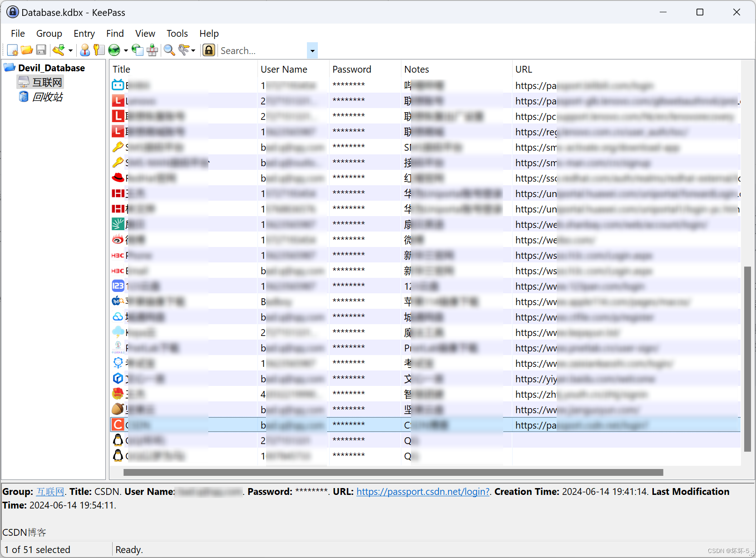The width and height of the screenshot is (756, 558).
Task: Open the View menu
Action: [145, 33]
